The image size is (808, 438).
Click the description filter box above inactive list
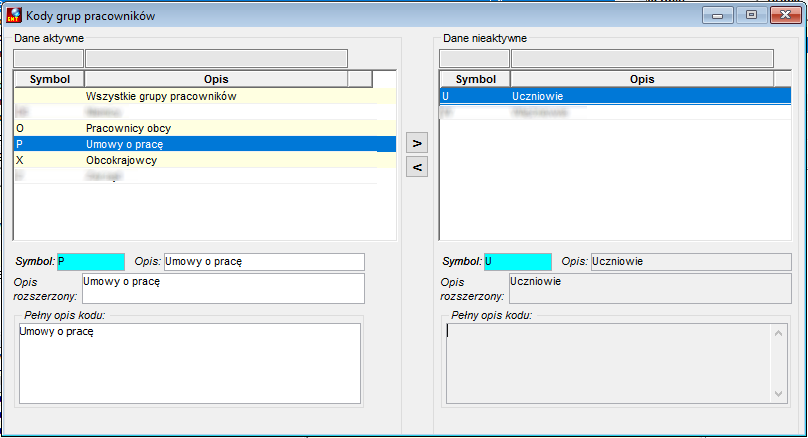coord(642,59)
